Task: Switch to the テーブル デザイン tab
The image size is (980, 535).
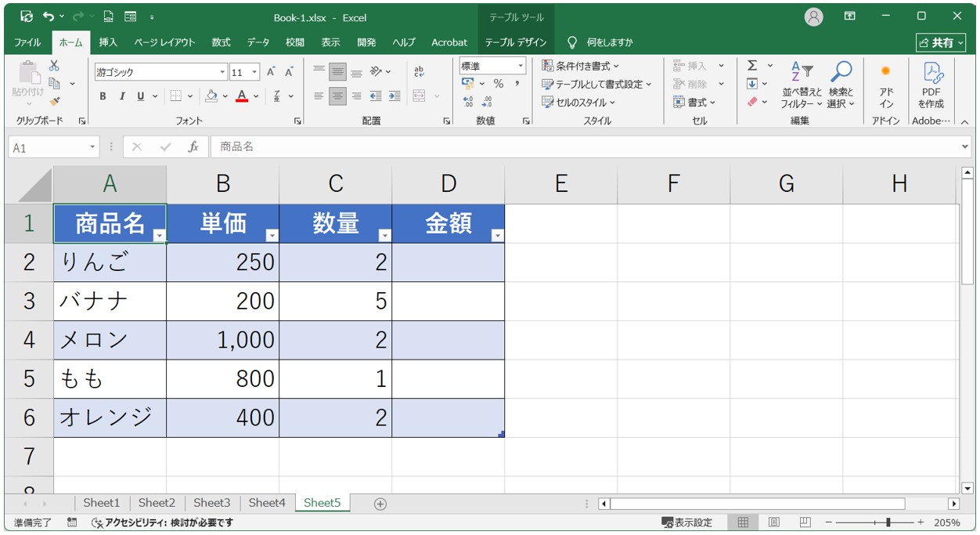Action: pyautogui.click(x=515, y=42)
